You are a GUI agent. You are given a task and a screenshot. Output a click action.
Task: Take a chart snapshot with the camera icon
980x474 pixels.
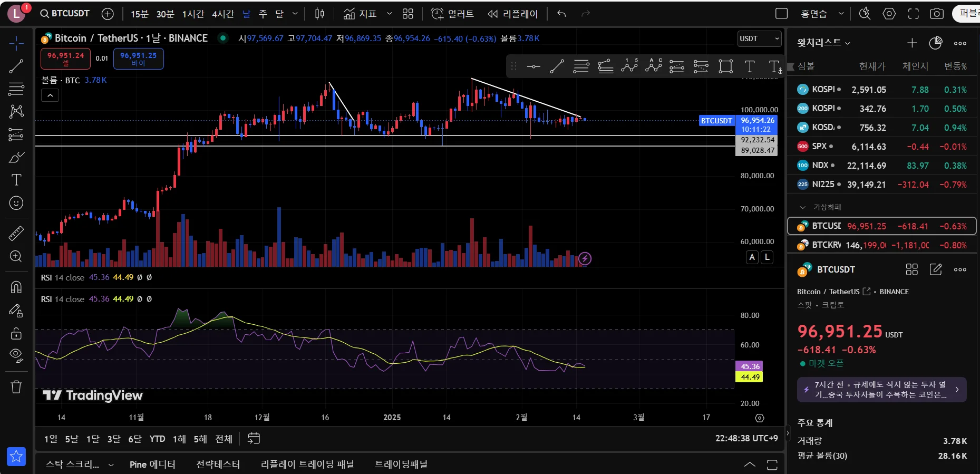937,14
